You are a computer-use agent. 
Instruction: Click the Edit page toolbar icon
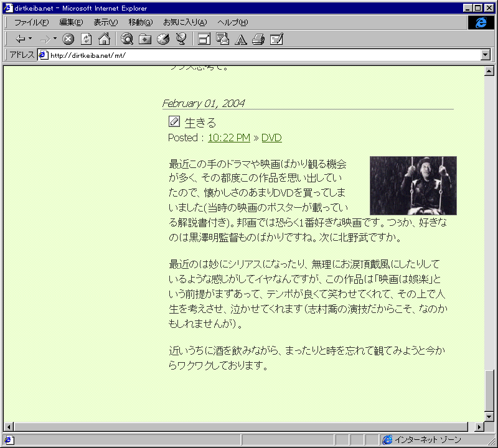276,39
